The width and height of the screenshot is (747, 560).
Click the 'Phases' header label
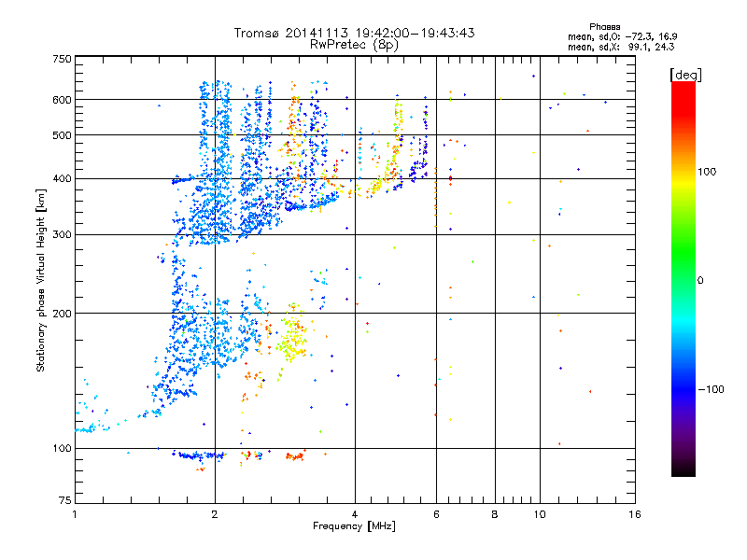pyautogui.click(x=604, y=27)
